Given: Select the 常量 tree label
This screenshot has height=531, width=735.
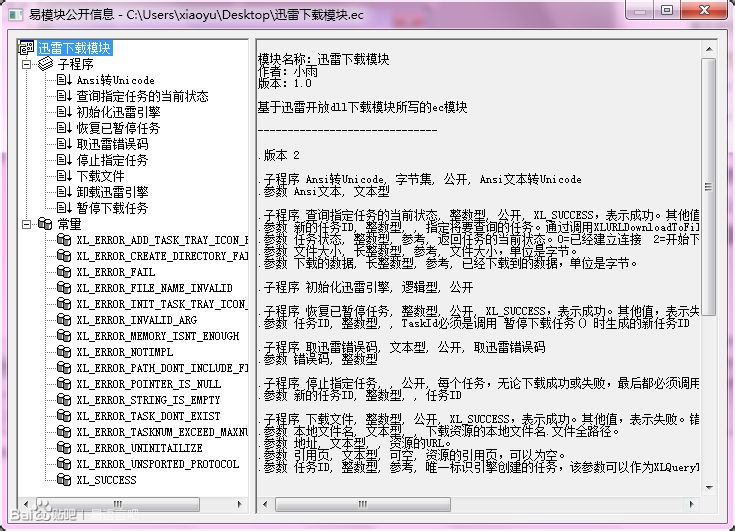Looking at the screenshot, I should [x=69, y=224].
